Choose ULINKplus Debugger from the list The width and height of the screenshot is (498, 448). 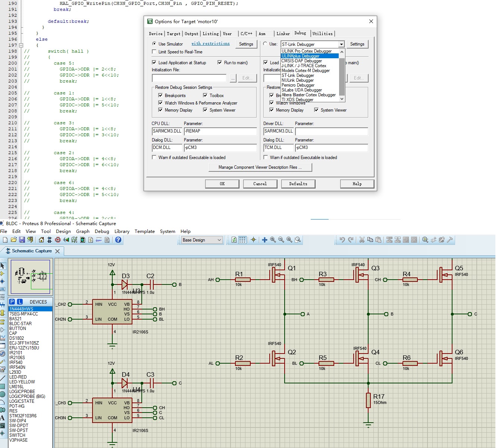pos(310,56)
